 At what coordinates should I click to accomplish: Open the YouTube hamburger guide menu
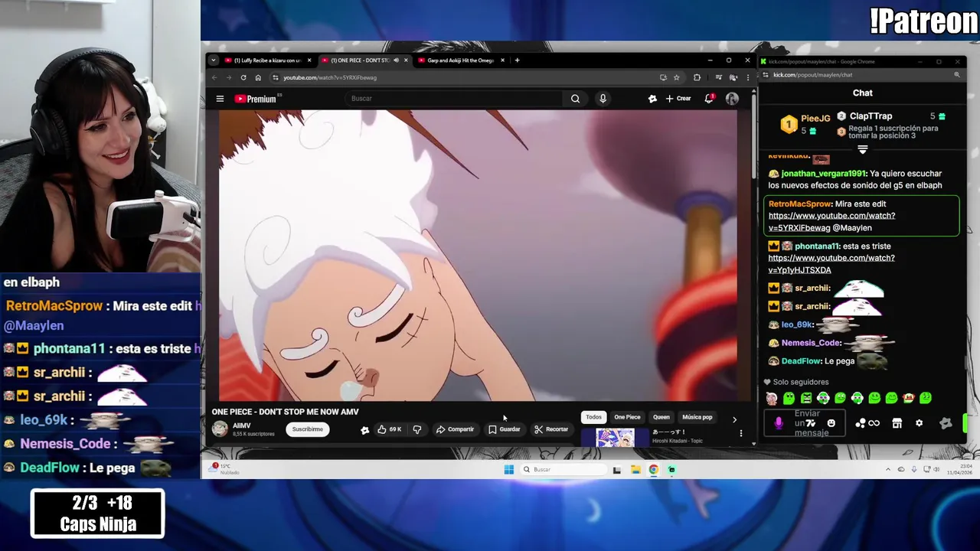220,99
